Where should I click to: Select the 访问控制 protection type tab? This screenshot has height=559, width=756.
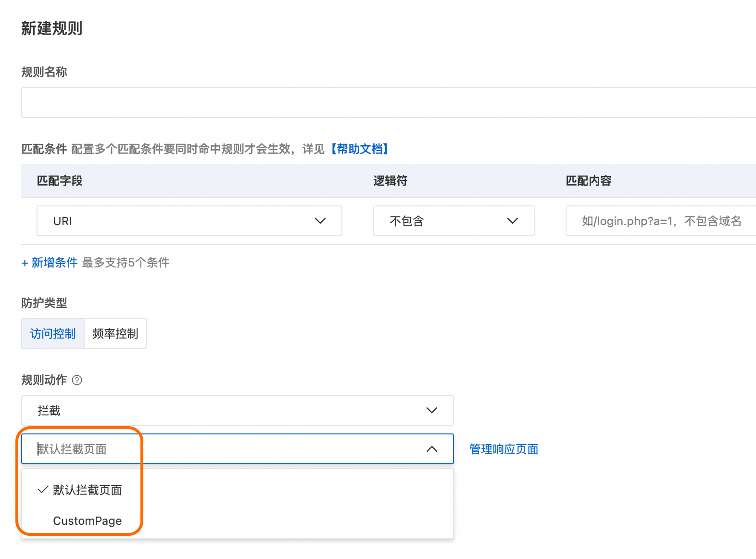(53, 333)
